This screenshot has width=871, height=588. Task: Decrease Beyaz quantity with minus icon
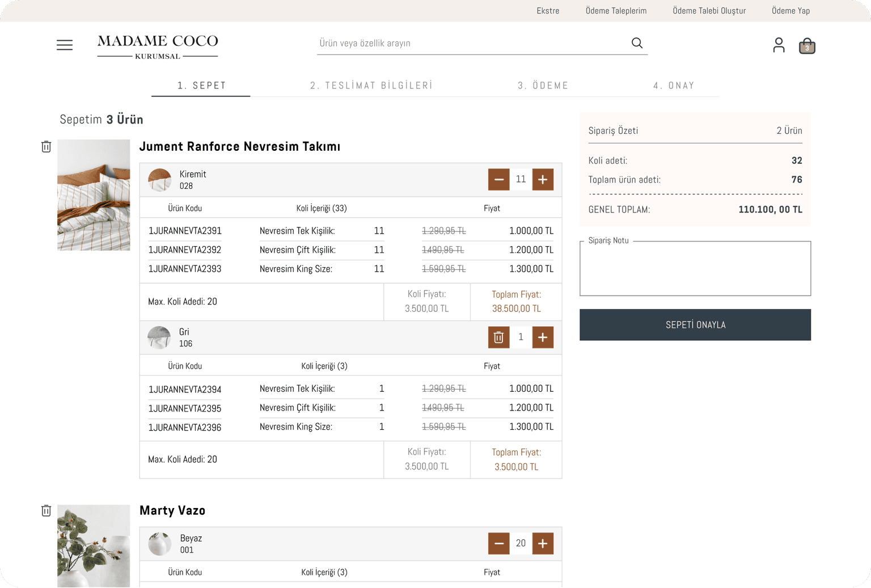tap(498, 543)
